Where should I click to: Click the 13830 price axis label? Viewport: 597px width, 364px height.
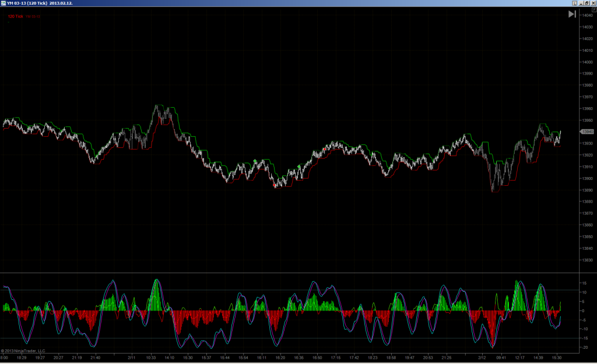coord(587,260)
